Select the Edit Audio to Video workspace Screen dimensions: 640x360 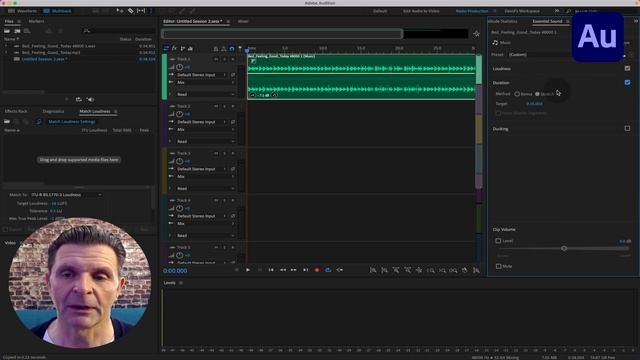point(421,11)
